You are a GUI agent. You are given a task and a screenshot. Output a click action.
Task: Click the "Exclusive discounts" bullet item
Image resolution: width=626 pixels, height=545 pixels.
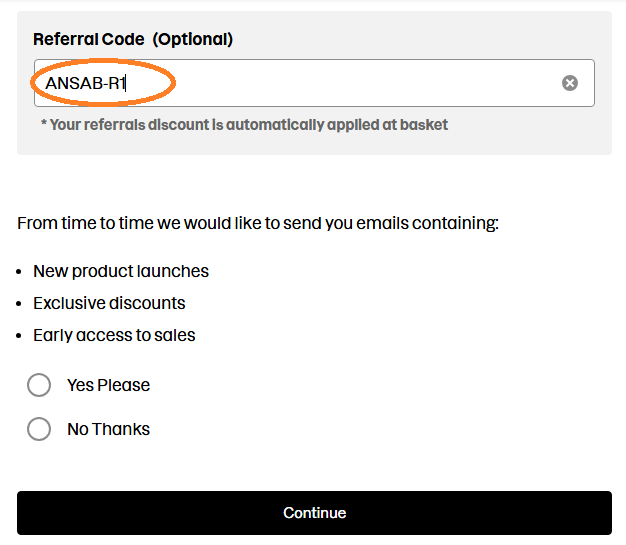point(109,303)
